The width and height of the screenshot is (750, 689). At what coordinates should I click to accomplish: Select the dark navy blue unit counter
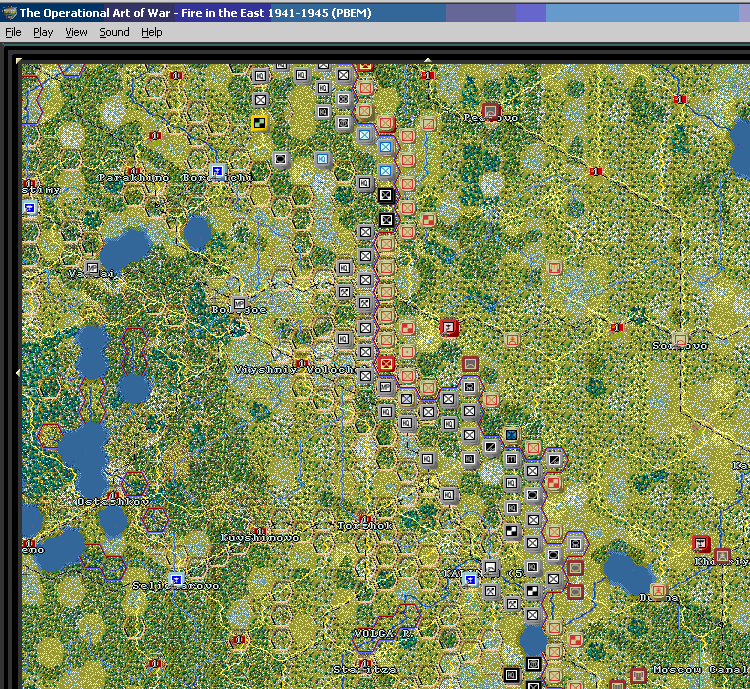pos(511,435)
